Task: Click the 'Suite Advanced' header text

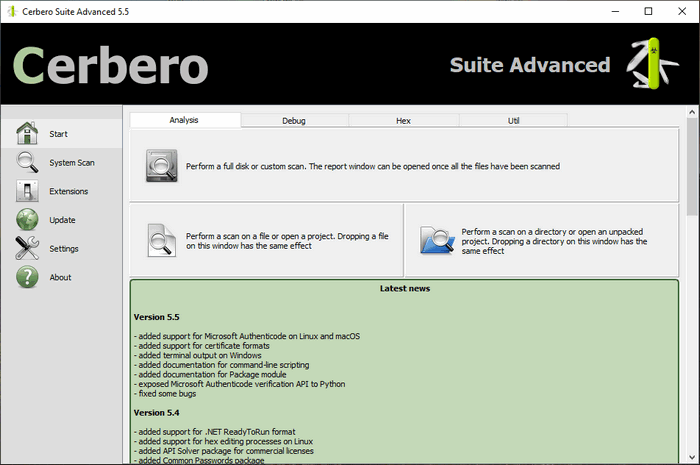Action: point(530,65)
